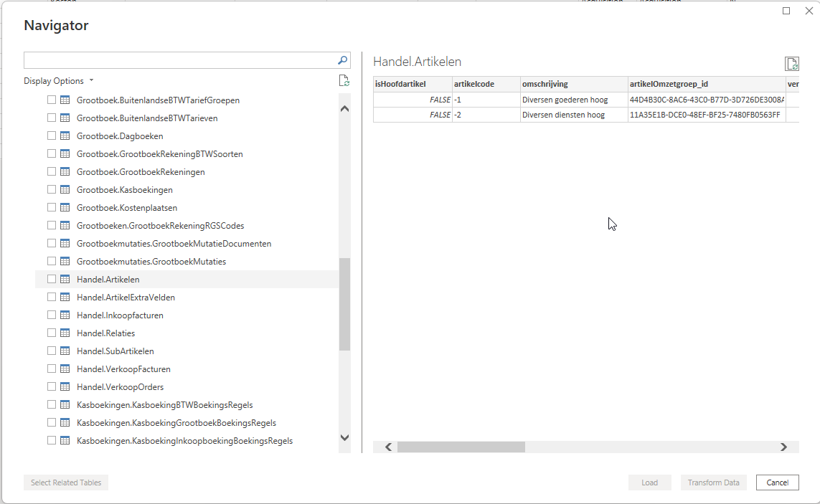The height and width of the screenshot is (504, 820).
Task: Click the horizontal preview scrollbar thumb
Action: 461,447
